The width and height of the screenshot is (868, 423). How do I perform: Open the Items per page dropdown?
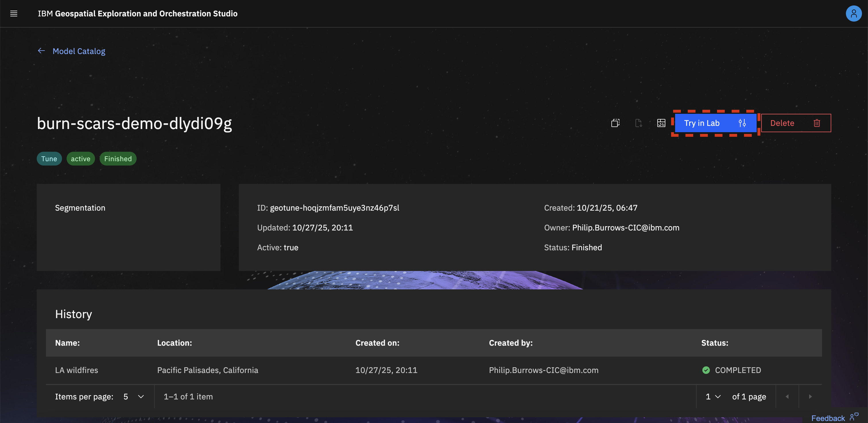[134, 396]
